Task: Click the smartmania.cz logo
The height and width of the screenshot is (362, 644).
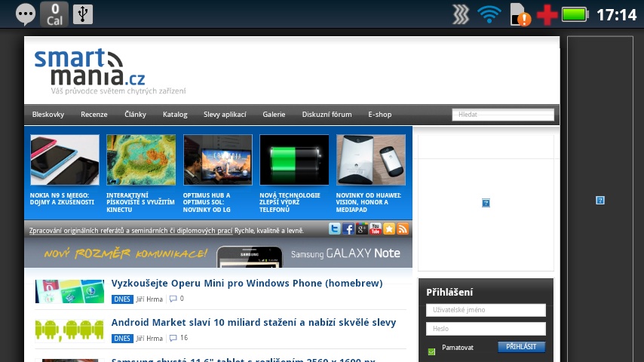Action: pyautogui.click(x=110, y=72)
